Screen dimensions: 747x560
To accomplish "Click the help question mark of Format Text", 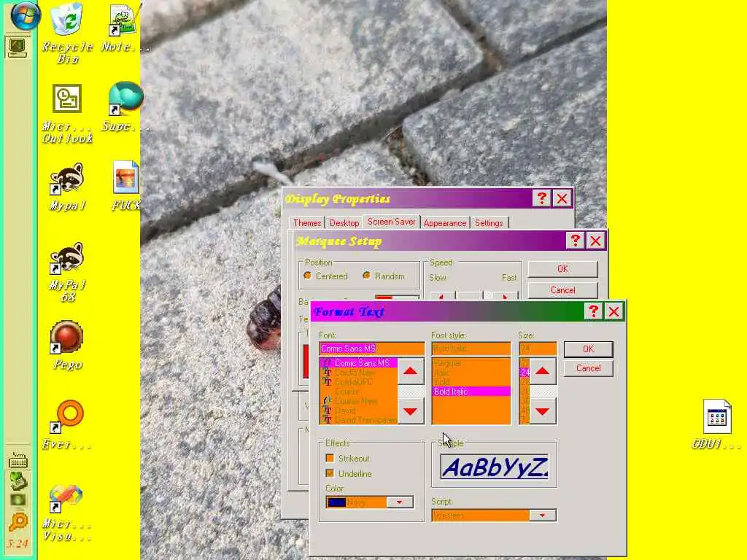I will click(593, 311).
